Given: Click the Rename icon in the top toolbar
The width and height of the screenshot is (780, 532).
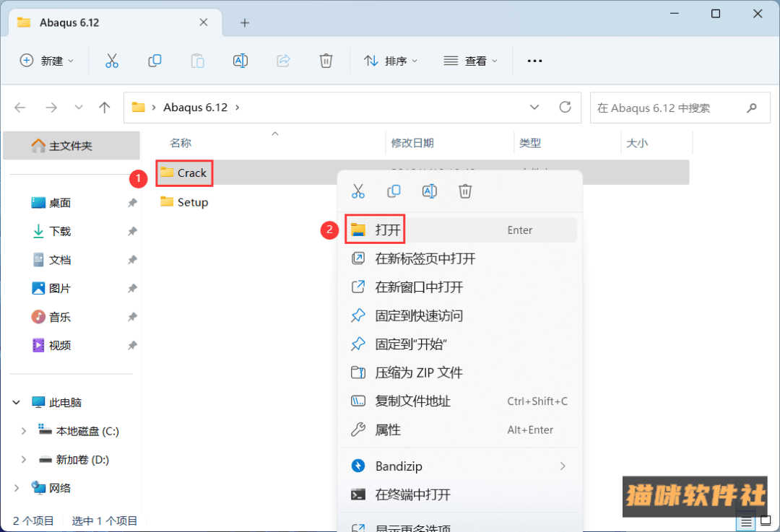Looking at the screenshot, I should pos(240,61).
